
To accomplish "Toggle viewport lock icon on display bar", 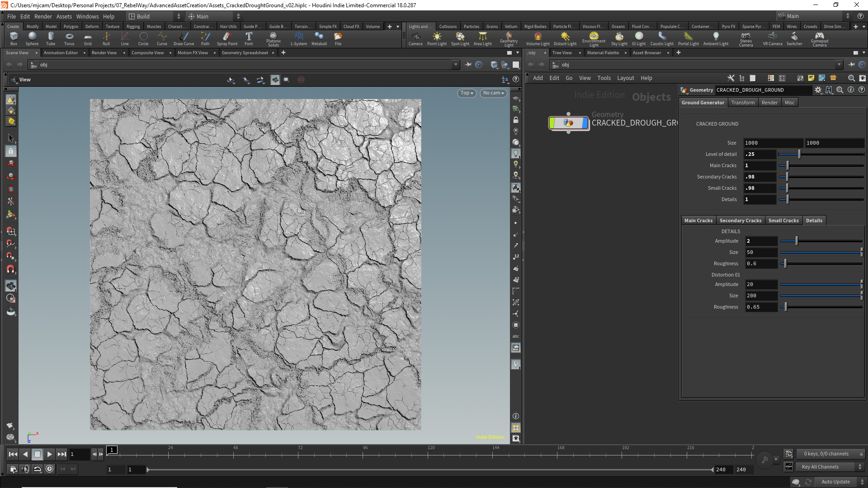I will [x=516, y=120].
